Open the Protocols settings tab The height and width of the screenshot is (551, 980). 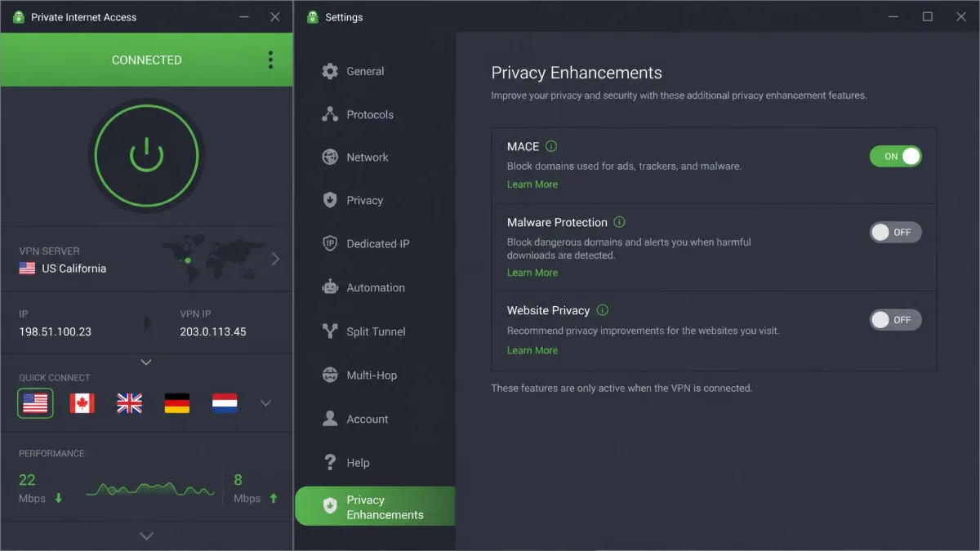click(x=375, y=114)
